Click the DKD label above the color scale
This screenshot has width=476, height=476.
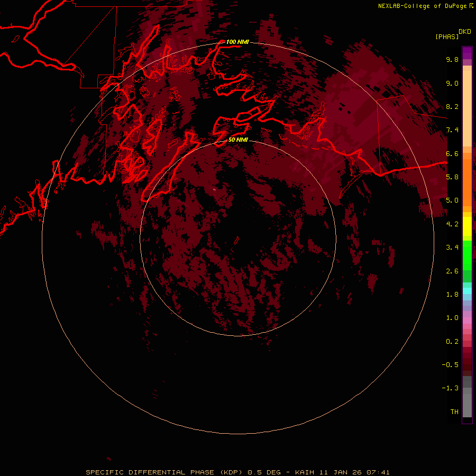coord(465,32)
